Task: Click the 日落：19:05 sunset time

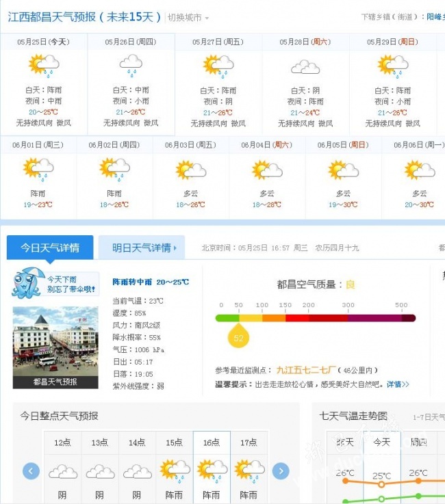Action: 133,374
